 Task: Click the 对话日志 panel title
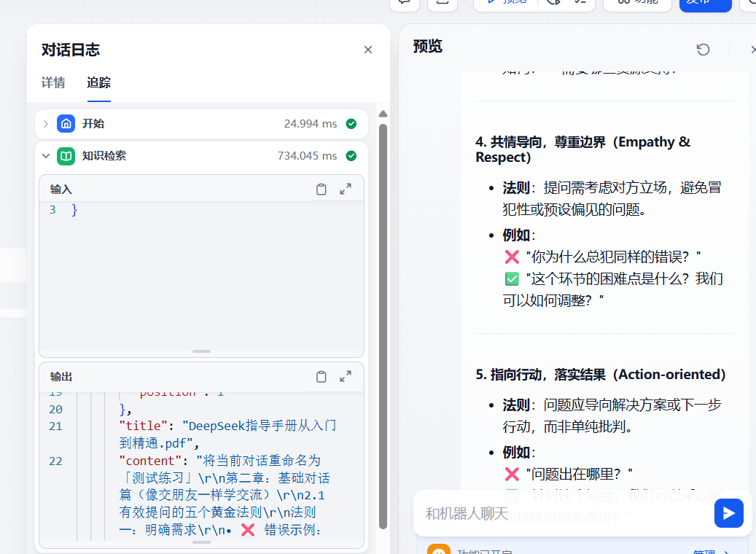(71, 50)
